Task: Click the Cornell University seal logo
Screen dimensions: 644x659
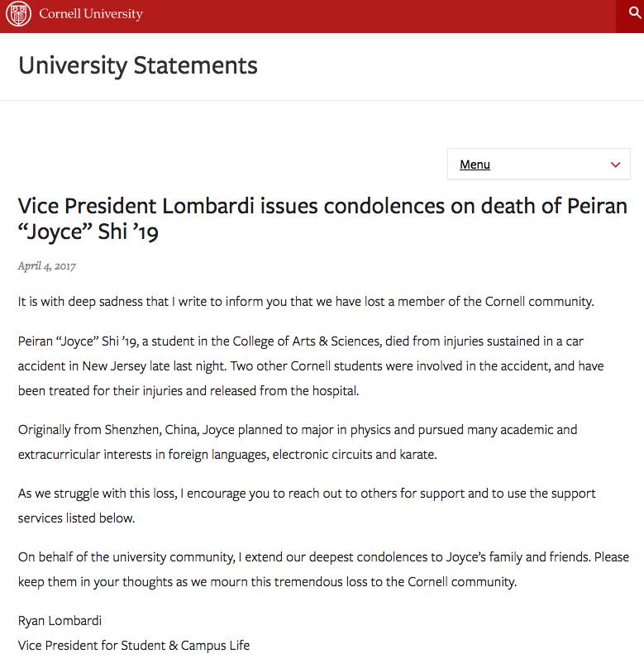Action: point(18,13)
